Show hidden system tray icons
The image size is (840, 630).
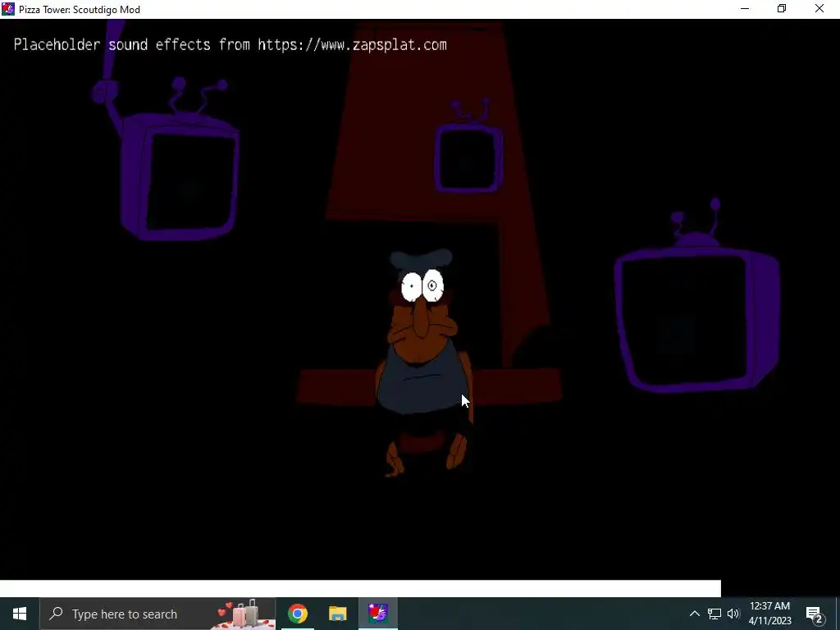click(694, 614)
